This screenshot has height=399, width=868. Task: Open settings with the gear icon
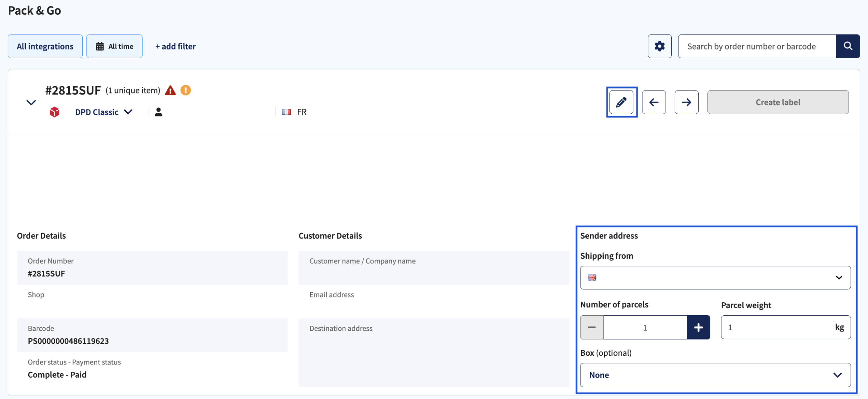pos(660,46)
